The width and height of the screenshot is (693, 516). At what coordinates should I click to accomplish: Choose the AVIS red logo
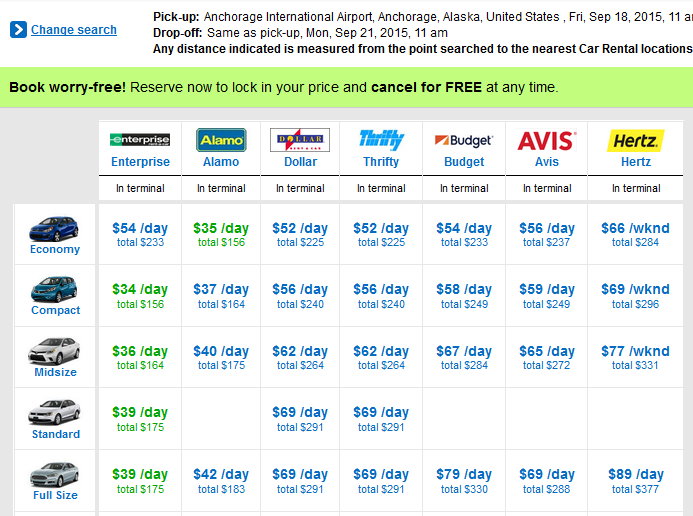[547, 141]
